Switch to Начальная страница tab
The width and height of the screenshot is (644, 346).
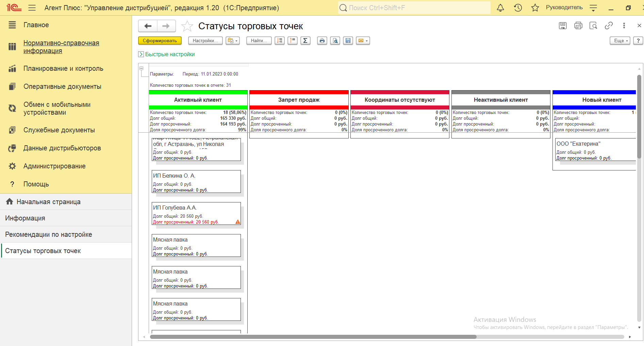[66, 202]
